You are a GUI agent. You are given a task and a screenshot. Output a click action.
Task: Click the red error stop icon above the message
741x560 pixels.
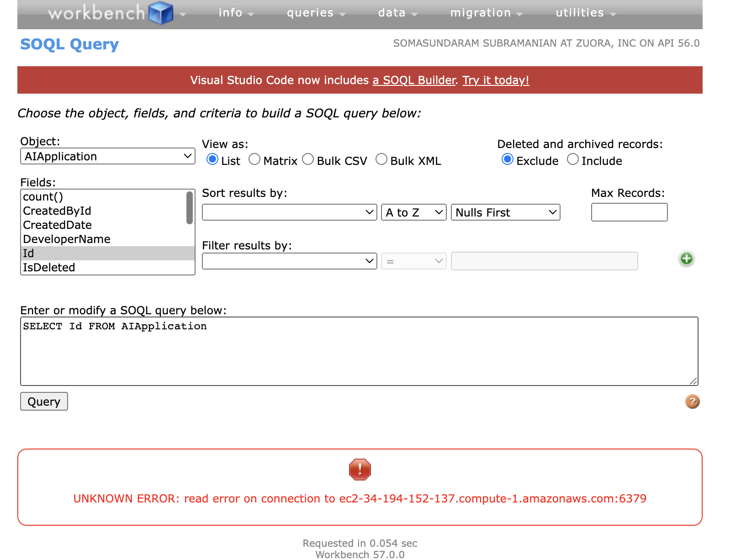coord(360,470)
